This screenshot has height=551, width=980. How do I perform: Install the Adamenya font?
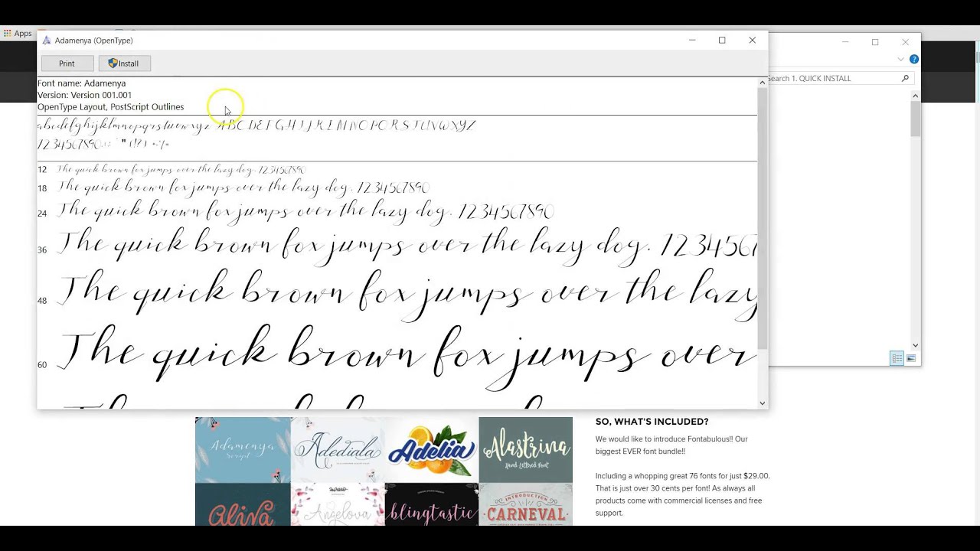124,64
